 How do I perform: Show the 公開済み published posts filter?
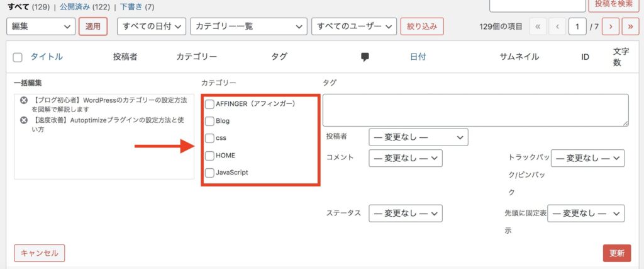tap(74, 7)
